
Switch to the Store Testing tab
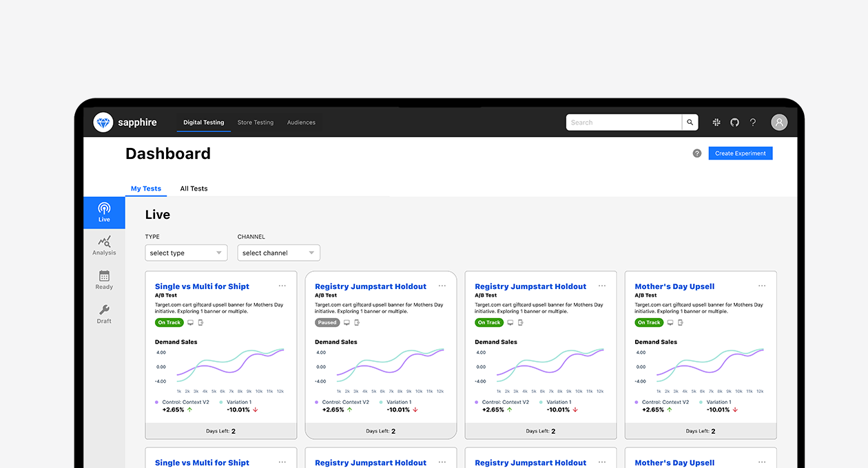(x=256, y=123)
